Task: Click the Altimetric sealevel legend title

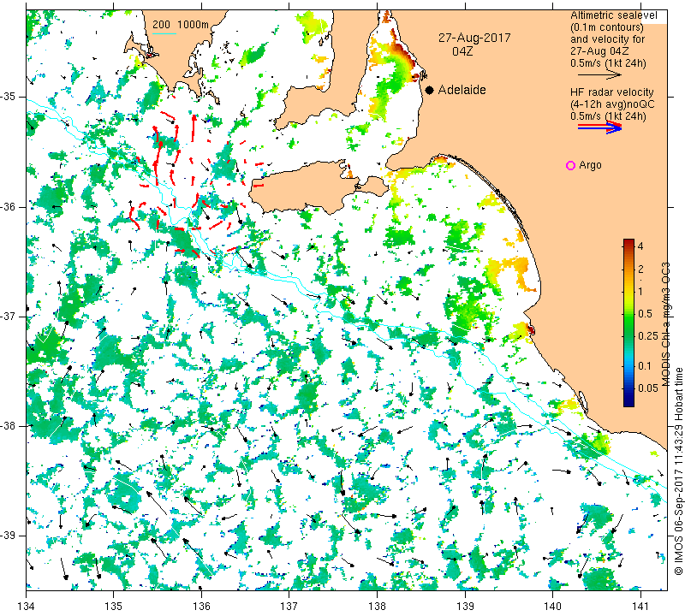Action: [614, 15]
